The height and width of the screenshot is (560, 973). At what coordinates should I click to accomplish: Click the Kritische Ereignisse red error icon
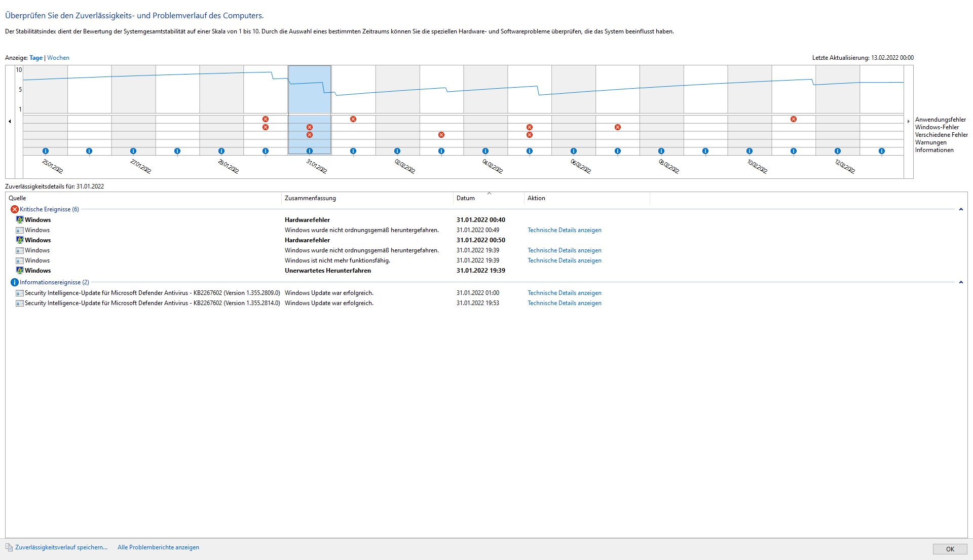(15, 209)
